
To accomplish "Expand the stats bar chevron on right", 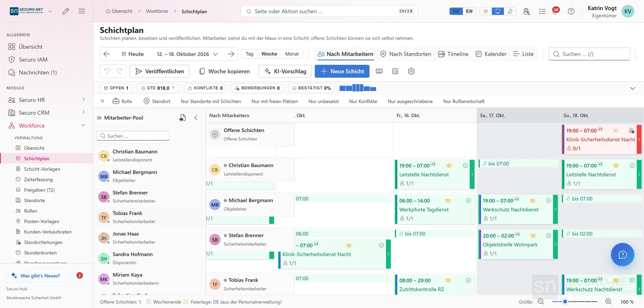I will 633,88.
